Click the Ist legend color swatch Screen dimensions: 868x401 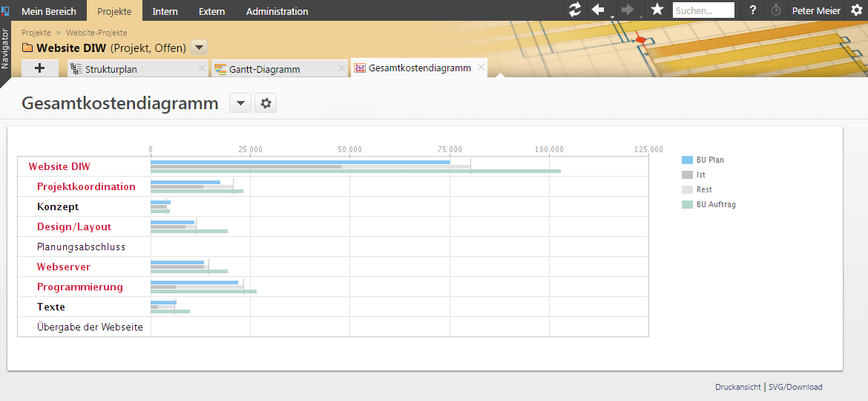tap(687, 175)
